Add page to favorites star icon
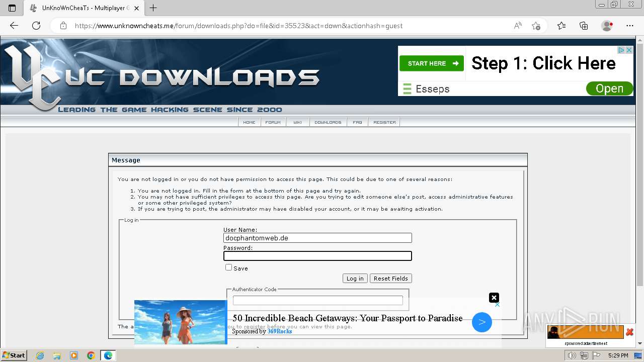644x362 pixels. (x=536, y=26)
